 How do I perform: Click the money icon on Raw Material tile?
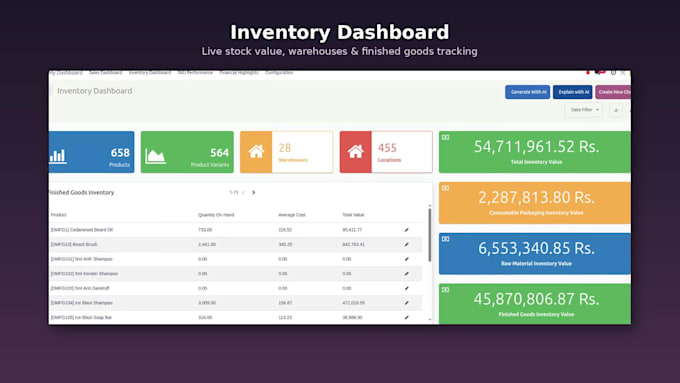click(445, 239)
